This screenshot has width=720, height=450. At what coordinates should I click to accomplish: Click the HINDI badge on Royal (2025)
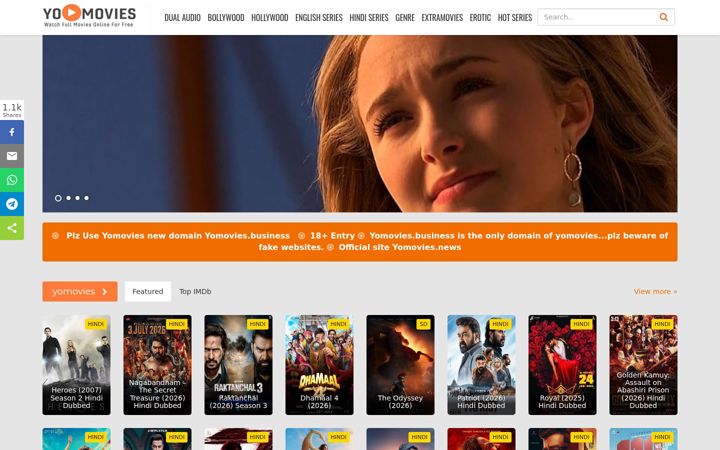click(581, 324)
